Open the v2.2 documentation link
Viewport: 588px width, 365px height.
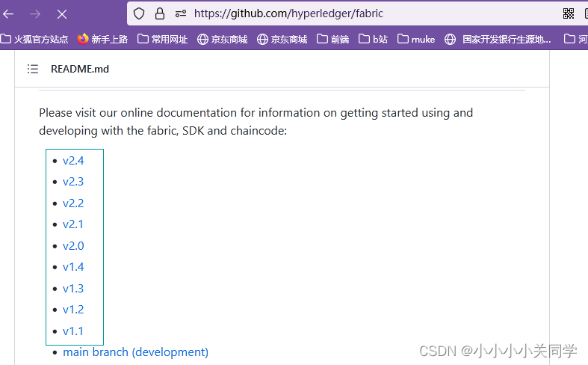pyautogui.click(x=73, y=203)
